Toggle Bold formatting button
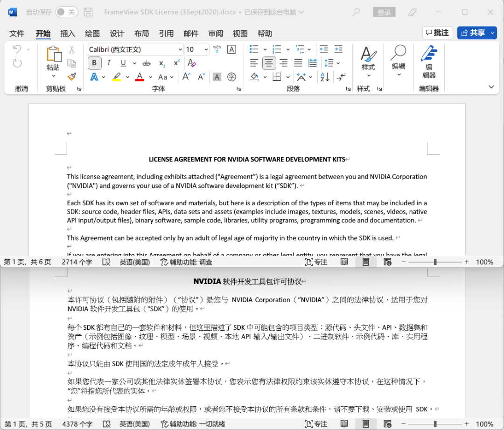 pyautogui.click(x=94, y=63)
